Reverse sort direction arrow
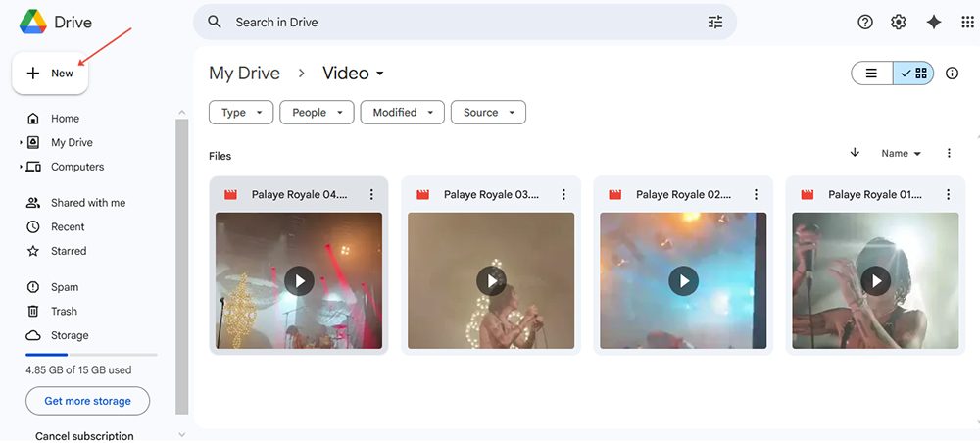 [855, 153]
